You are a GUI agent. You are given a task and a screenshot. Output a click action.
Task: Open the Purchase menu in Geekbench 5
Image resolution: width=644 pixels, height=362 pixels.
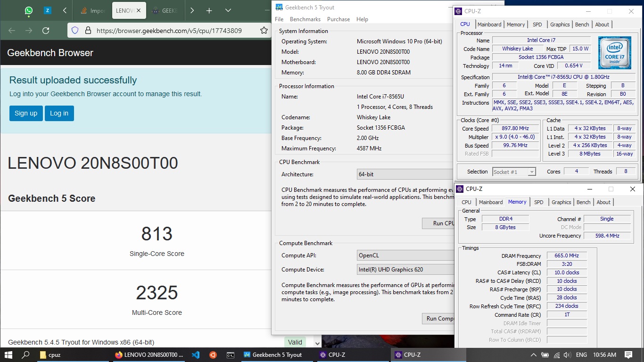(x=339, y=19)
